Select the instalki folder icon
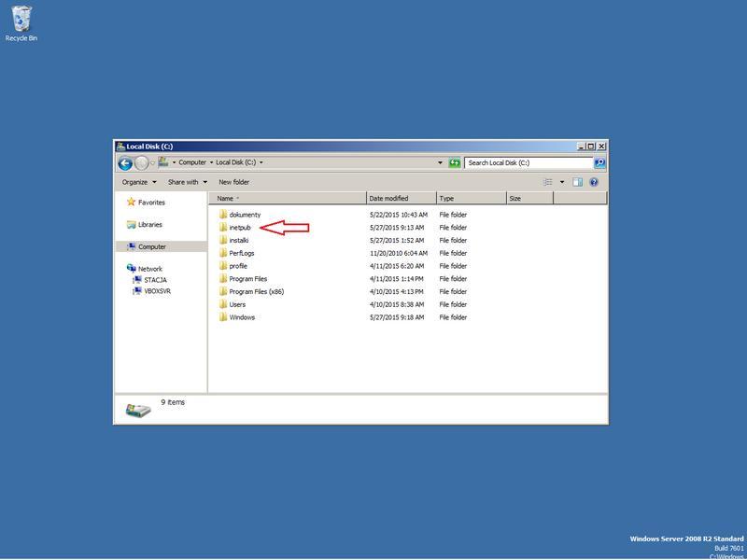 coord(223,240)
